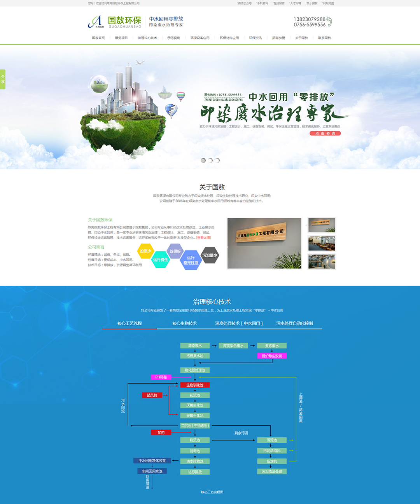Screen dimensions: 420x504
Task: Click the 清水排放池 flowchart box
Action: tap(195, 462)
